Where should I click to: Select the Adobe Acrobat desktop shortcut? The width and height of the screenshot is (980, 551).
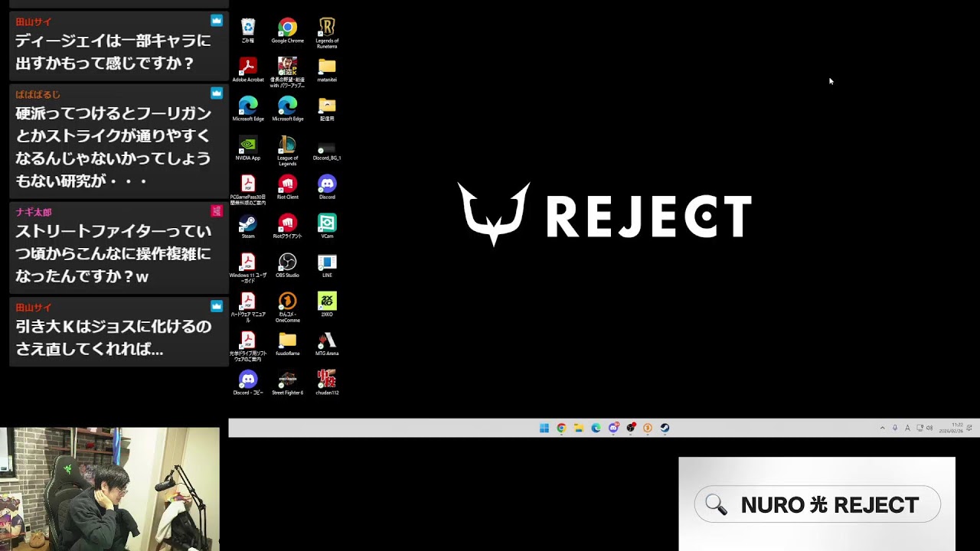tap(248, 70)
